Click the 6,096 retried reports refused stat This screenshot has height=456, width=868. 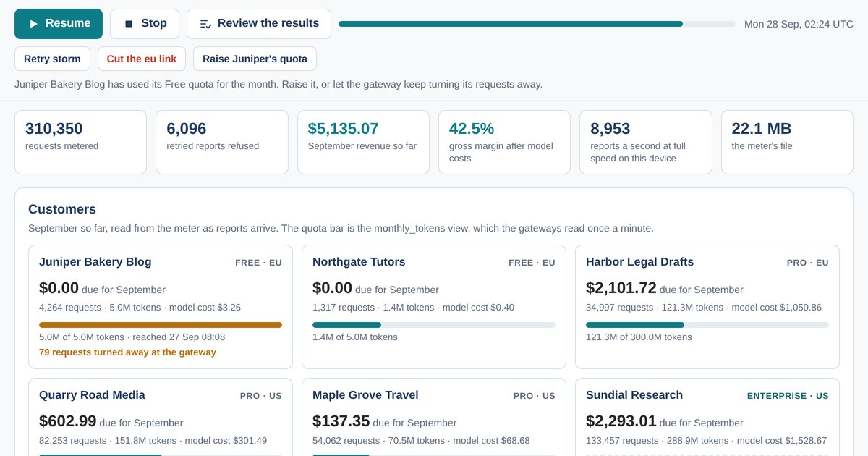click(x=222, y=142)
